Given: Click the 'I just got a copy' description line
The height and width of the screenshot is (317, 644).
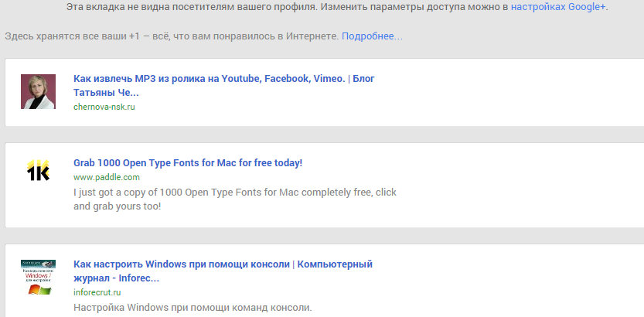Looking at the screenshot, I should click(x=235, y=193).
